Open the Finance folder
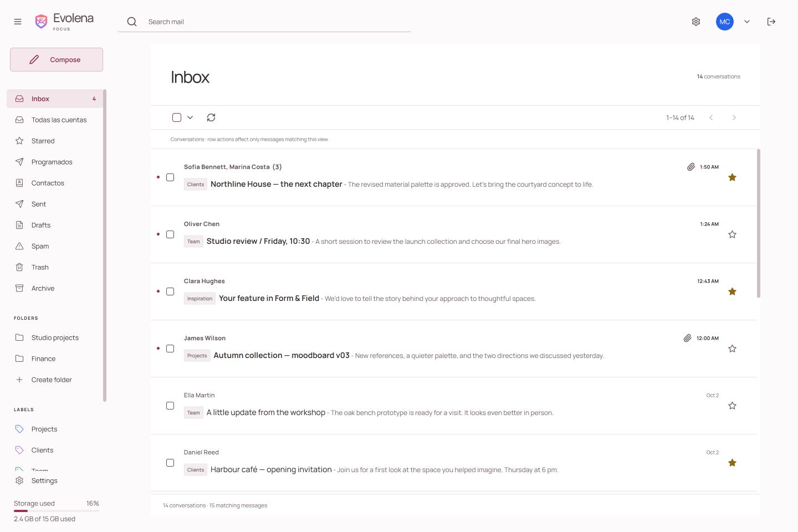The image size is (798, 532). point(55,359)
